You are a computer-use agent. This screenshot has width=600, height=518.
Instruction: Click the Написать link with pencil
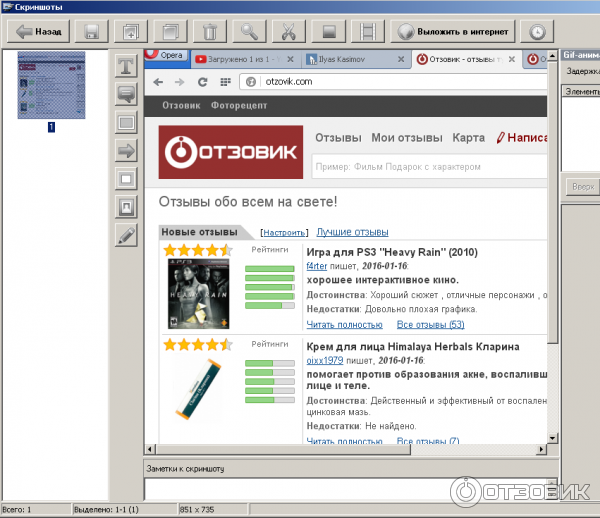[522, 138]
